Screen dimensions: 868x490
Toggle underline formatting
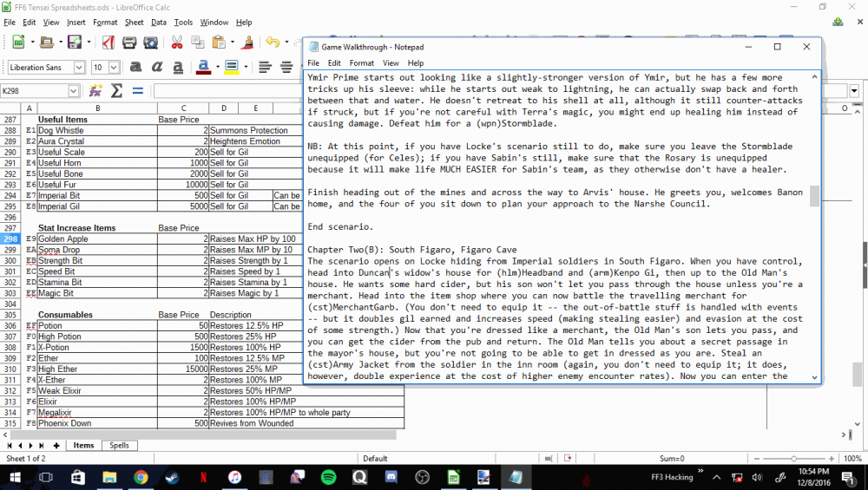178,68
